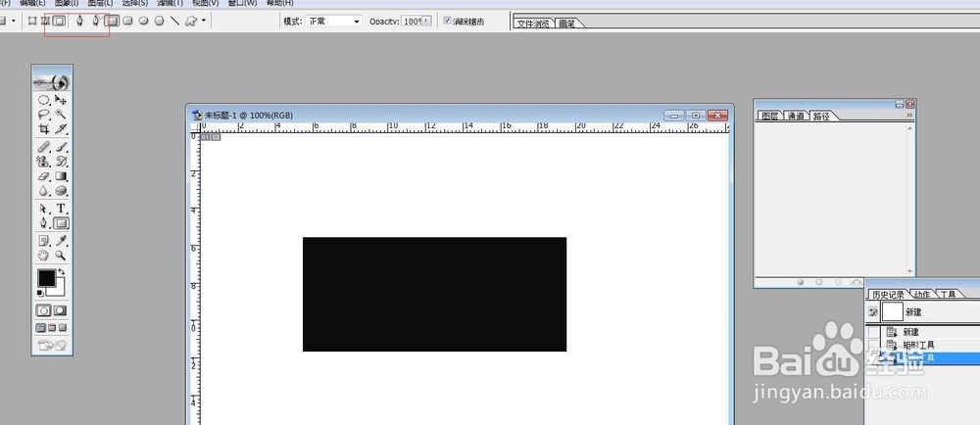Click the toolbox header feather logo
980x425 pixels.
pyautogui.click(x=52, y=81)
